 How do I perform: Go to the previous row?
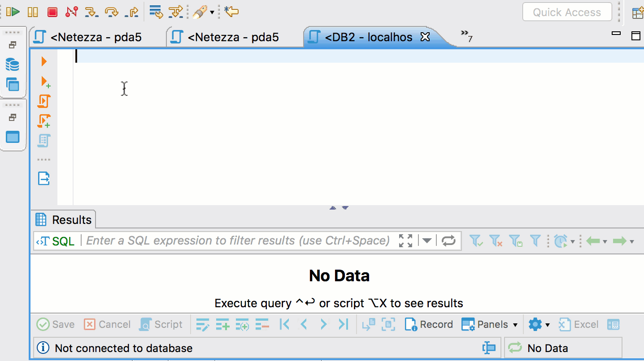click(x=304, y=324)
